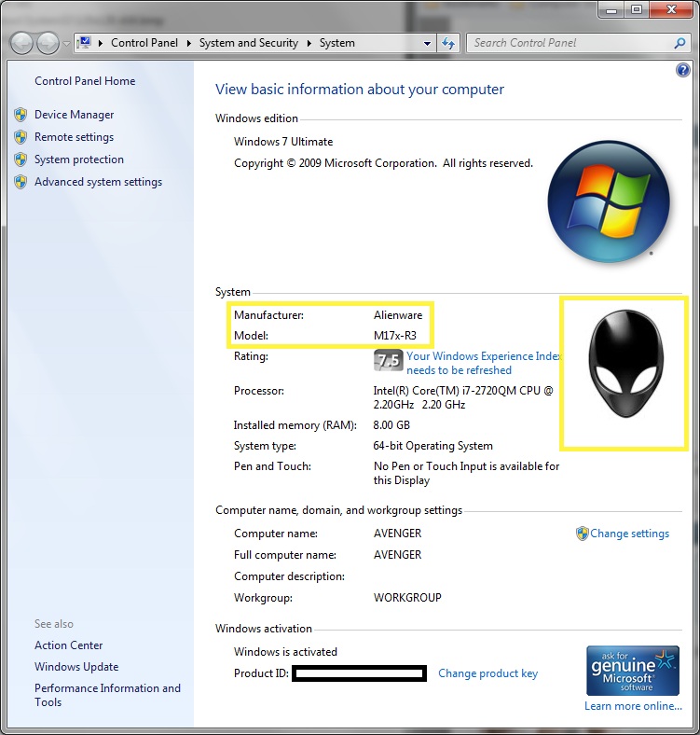This screenshot has width=700, height=735.
Task: Click shield icon beside Remote settings
Action: (21, 137)
